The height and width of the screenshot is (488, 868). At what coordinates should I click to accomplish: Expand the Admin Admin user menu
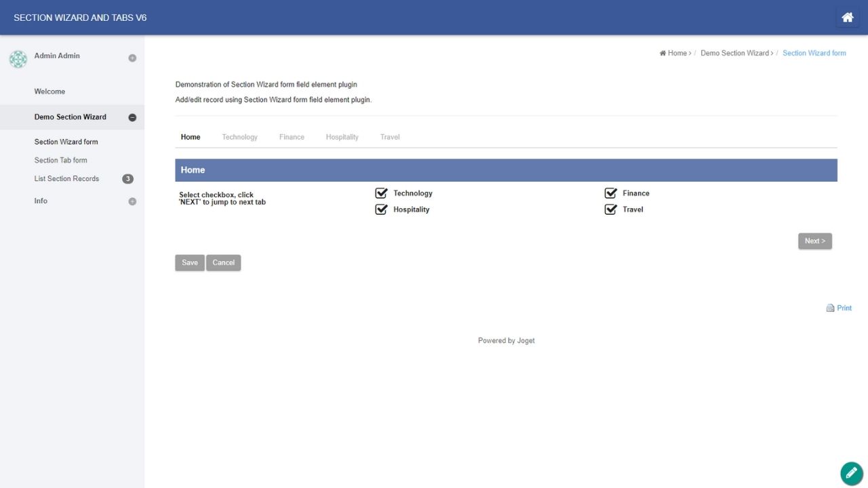click(x=132, y=58)
